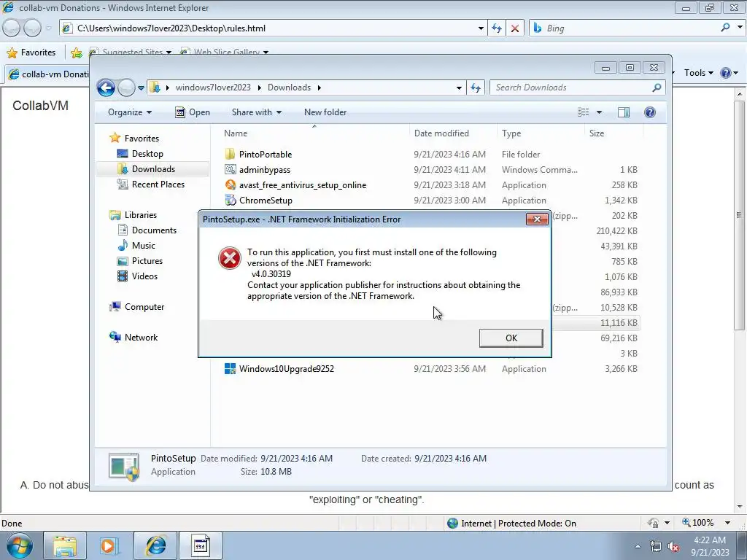Click Open in the Explorer toolbar
The image size is (747, 560).
[193, 112]
